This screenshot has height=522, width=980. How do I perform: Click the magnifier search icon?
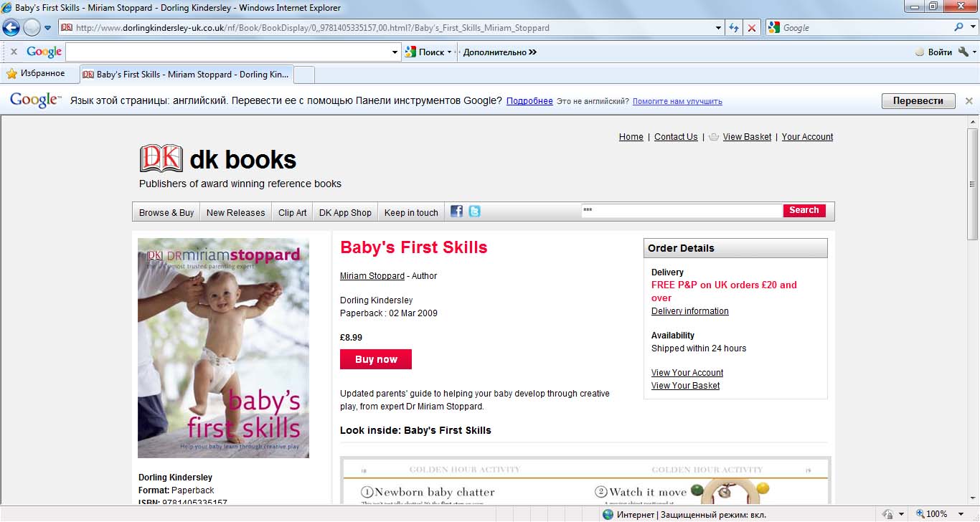[x=958, y=28]
